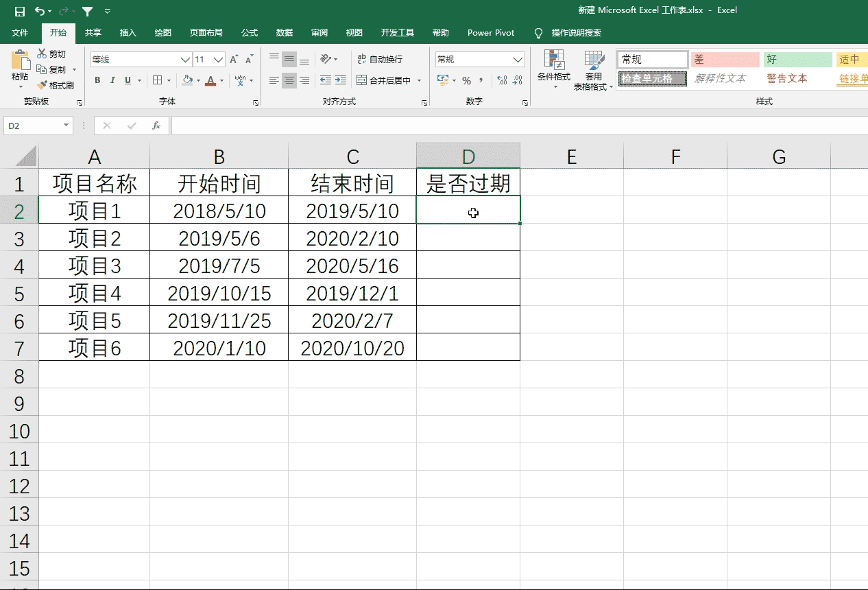Screen dimensions: 868x590
Task: Toggle underline formatting
Action: pyautogui.click(x=128, y=81)
